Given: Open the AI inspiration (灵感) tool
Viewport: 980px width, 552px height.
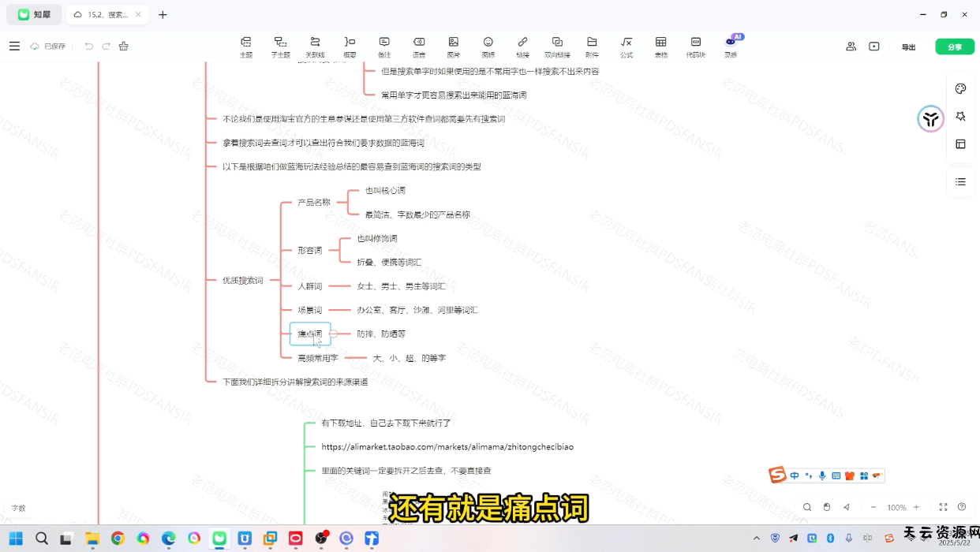Looking at the screenshot, I should pyautogui.click(x=731, y=47).
